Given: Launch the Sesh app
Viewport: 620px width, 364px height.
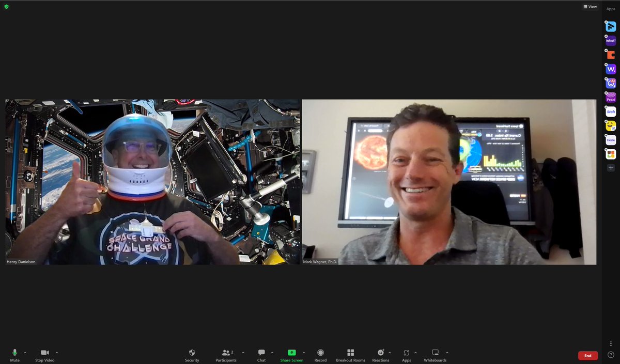Looking at the screenshot, I should tap(611, 112).
